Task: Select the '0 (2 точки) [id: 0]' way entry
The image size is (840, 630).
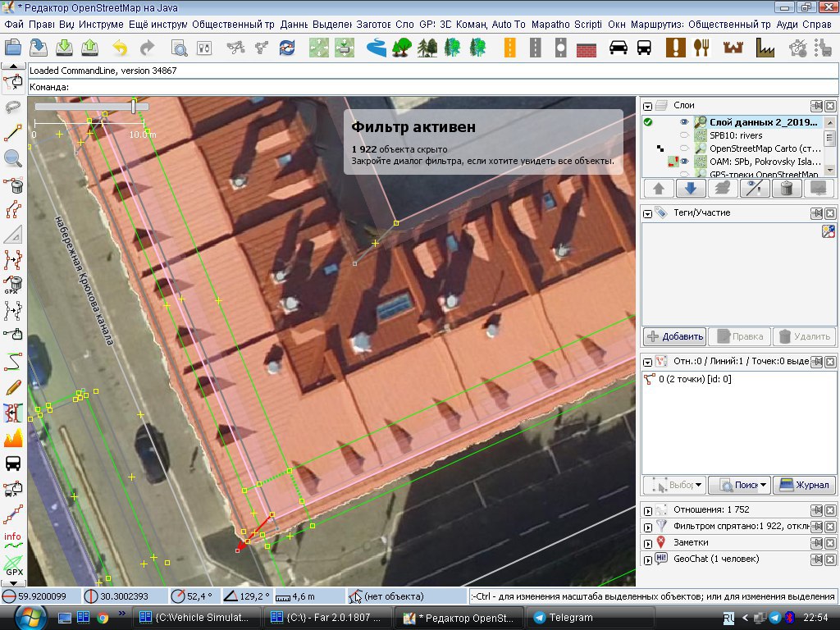Action: pos(695,379)
